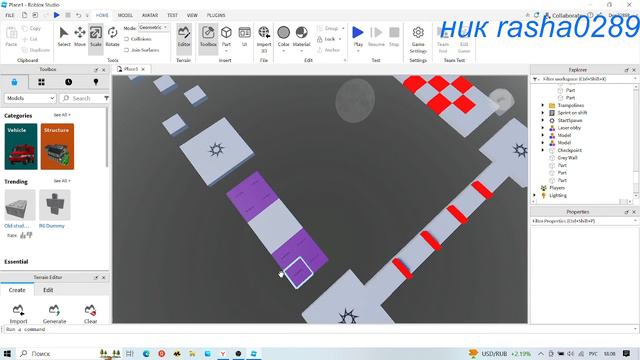The image size is (640, 360).
Task: Open the Structure category card
Action: coord(57,147)
